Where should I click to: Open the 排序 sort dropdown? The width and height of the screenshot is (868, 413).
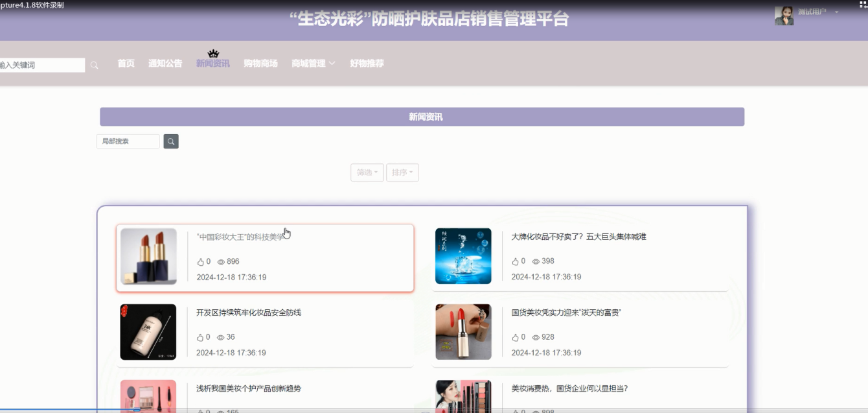tap(402, 172)
